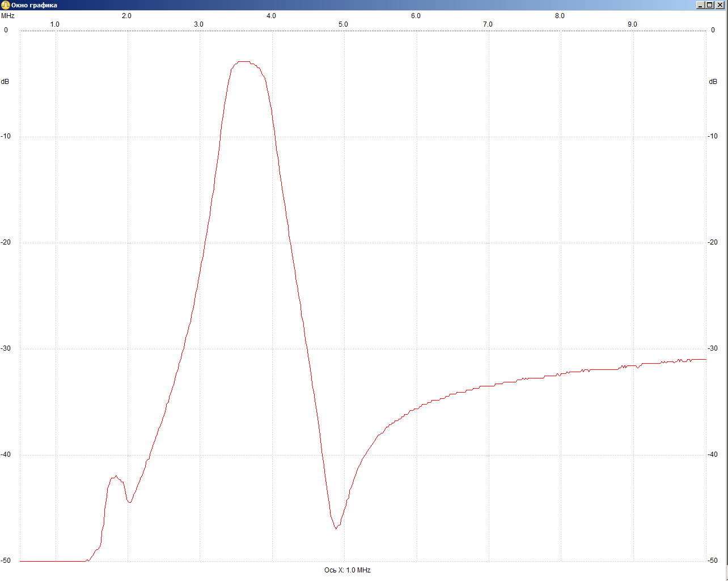Click the small curve bump near 1.8 MHz
The width and height of the screenshot is (728, 581).
pos(116,477)
